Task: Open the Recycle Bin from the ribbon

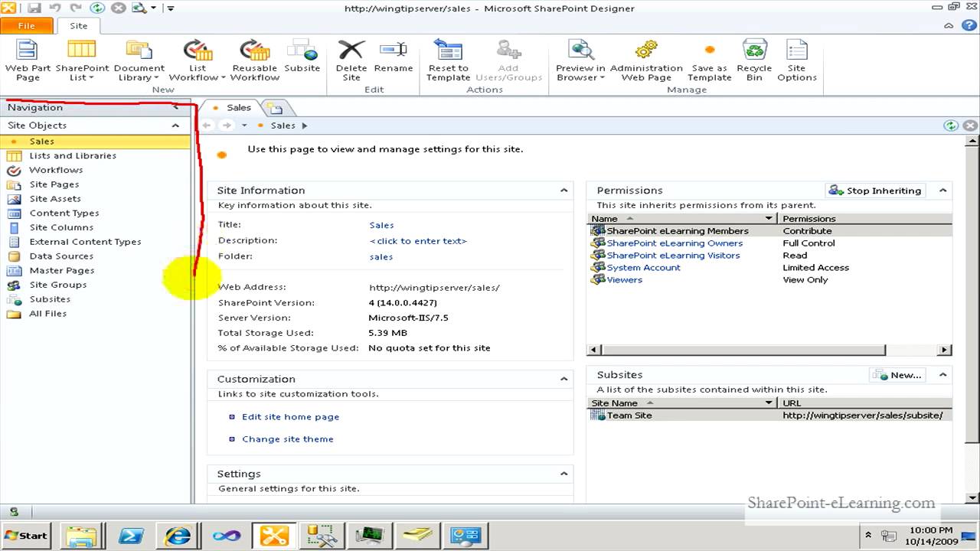Action: tap(754, 60)
